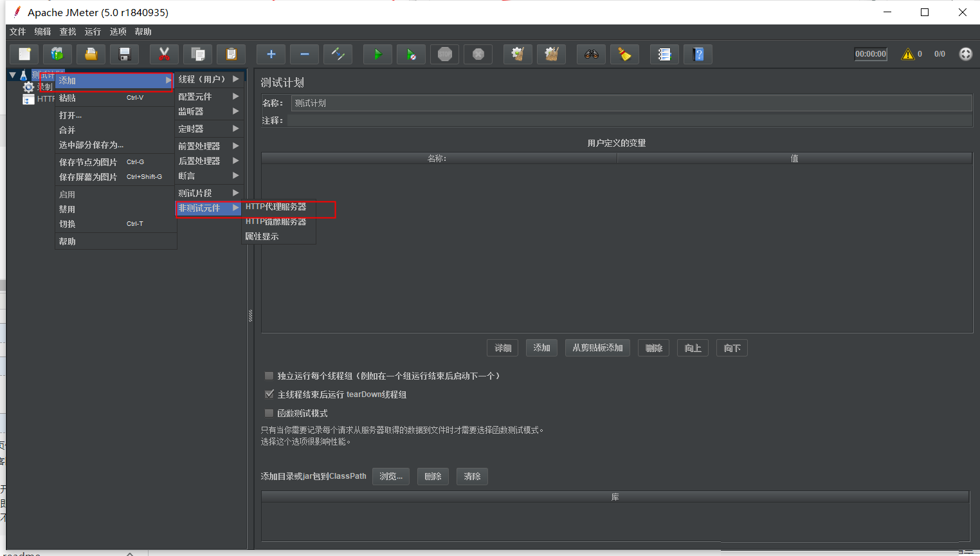Screen dimensions: 980x556
Task: Choose HTTP镜像服务器 from submenu
Action: pos(280,221)
